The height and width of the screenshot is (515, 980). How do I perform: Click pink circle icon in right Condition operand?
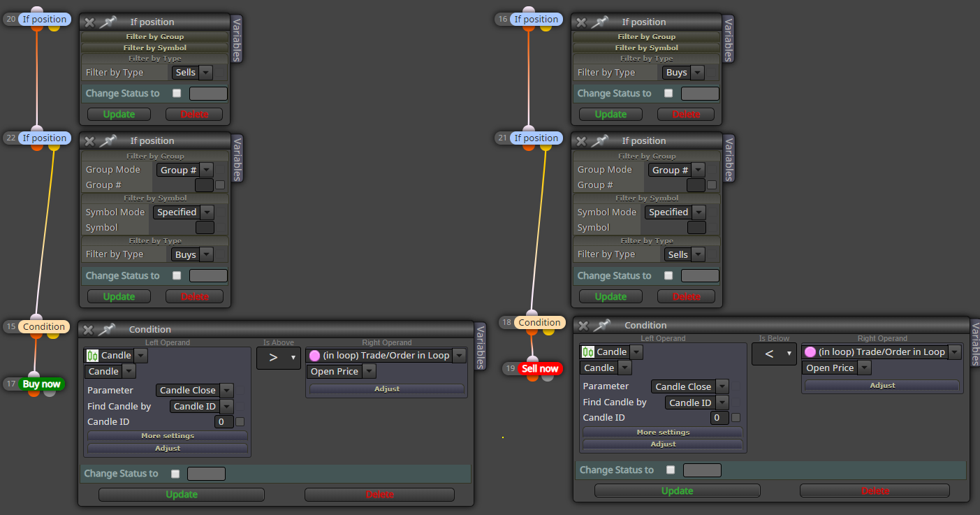pyautogui.click(x=810, y=352)
